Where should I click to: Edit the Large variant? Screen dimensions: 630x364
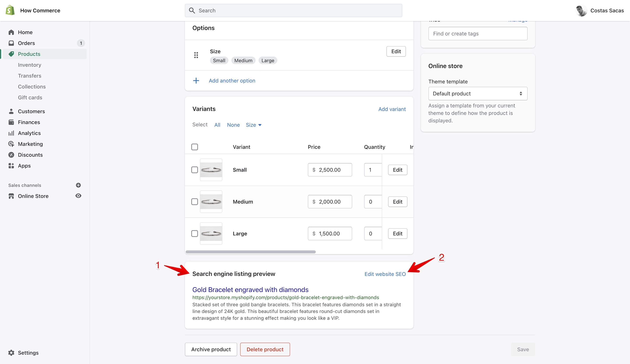[x=397, y=233]
